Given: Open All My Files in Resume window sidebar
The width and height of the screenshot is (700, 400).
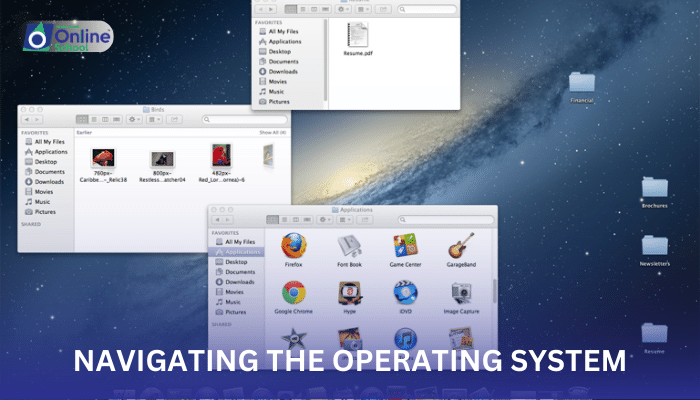Looking at the screenshot, I should tap(279, 31).
